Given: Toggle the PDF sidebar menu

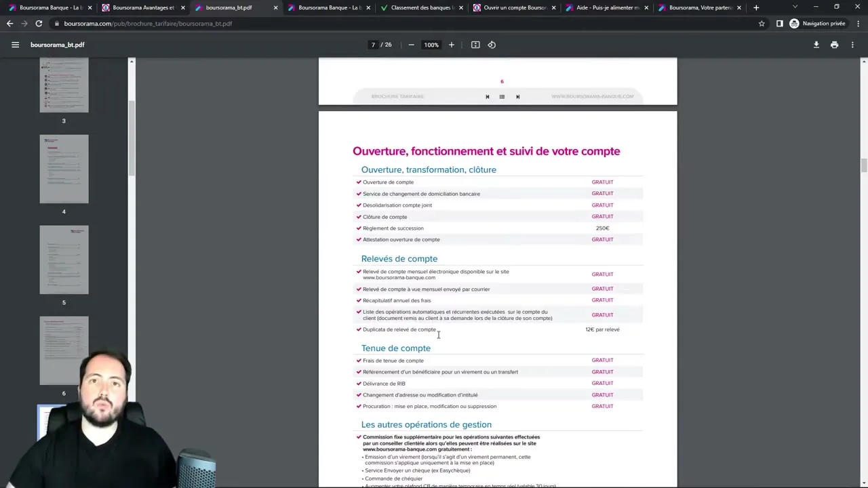Looking at the screenshot, I should coord(15,45).
